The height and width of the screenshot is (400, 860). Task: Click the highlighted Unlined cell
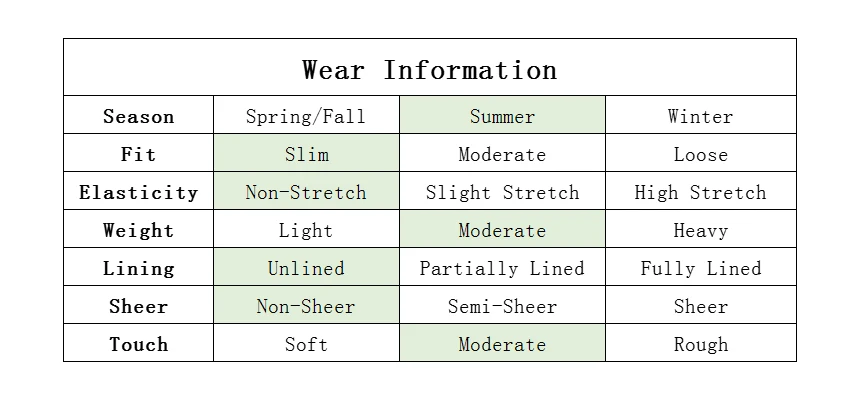point(306,266)
